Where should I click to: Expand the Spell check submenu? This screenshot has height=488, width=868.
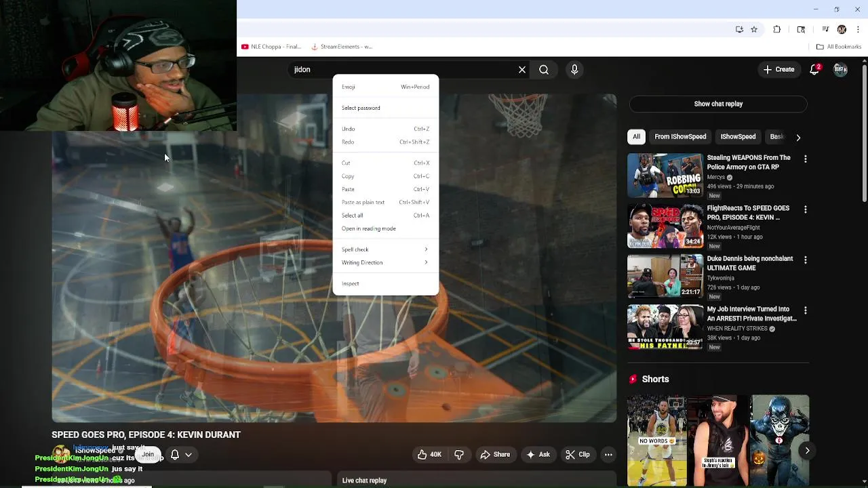tap(385, 249)
